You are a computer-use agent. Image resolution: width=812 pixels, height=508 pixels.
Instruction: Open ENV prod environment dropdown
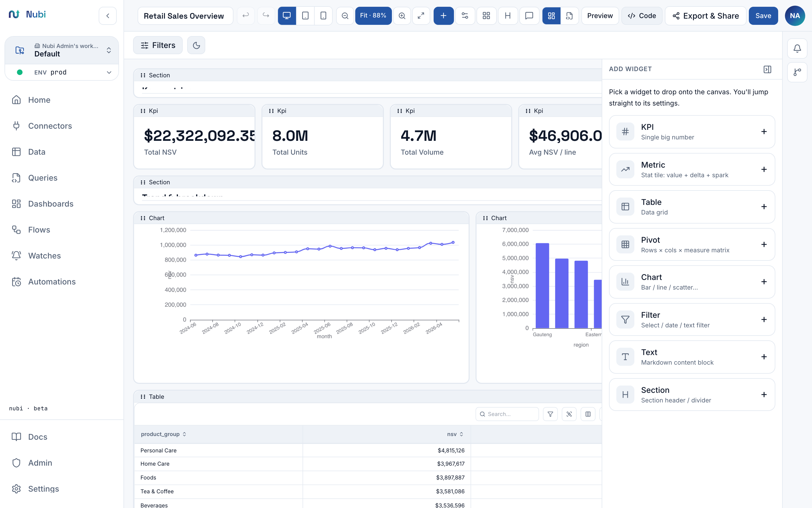click(x=62, y=72)
